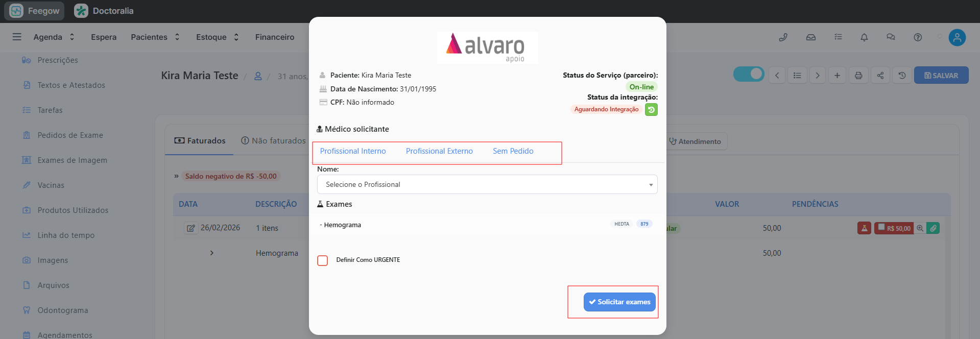Click the magnifier zoom icon in Pendências
This screenshot has height=339, width=980.
pyautogui.click(x=920, y=228)
